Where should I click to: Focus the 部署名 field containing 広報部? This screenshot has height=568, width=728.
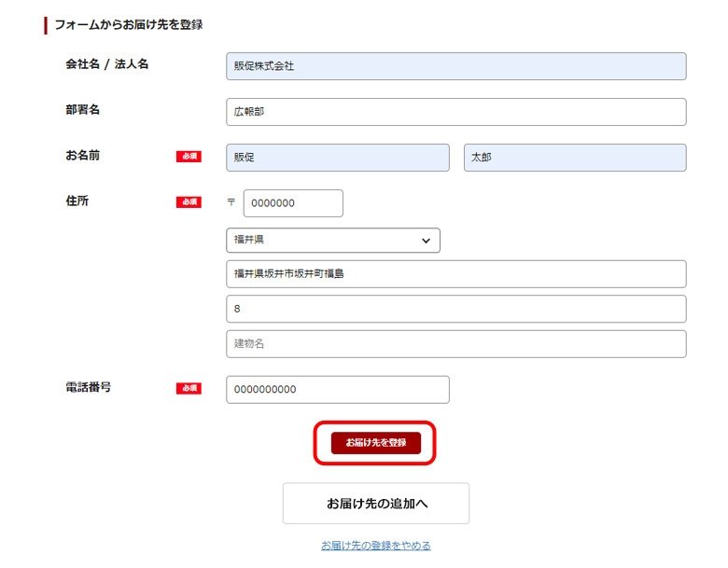[455, 112]
